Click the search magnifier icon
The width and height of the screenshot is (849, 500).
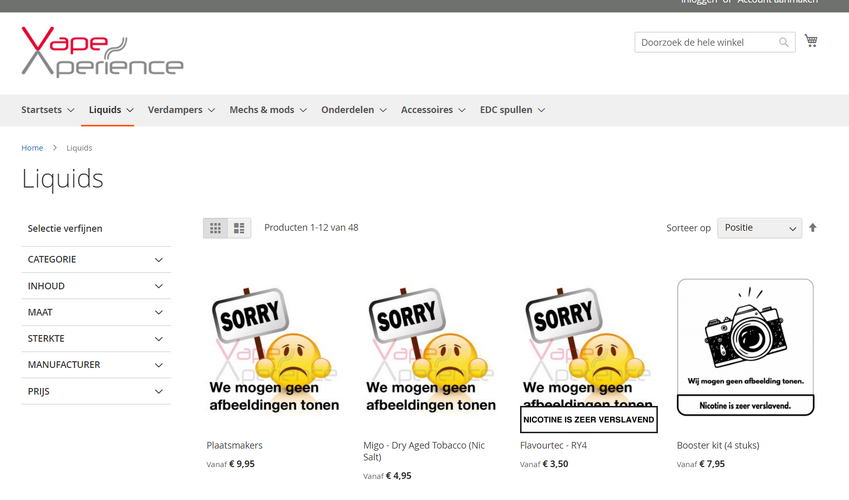tap(783, 42)
